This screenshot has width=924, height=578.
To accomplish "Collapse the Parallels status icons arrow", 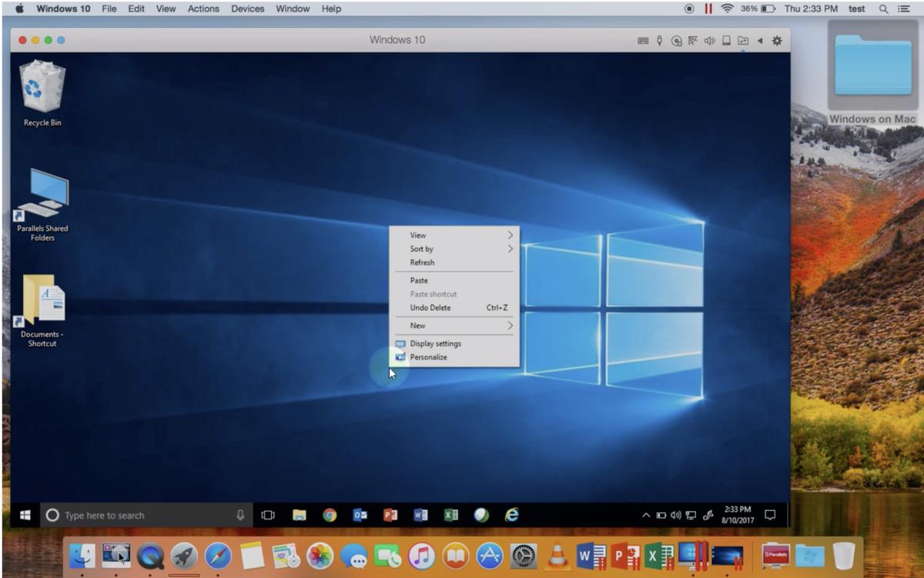I will click(x=760, y=41).
